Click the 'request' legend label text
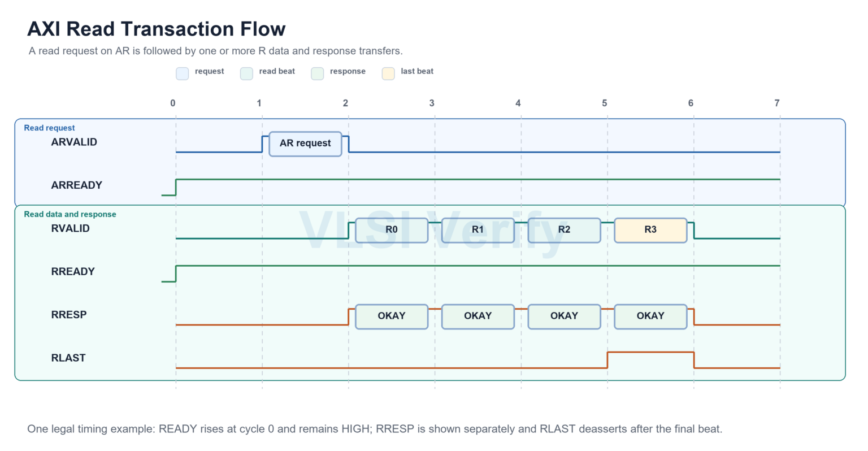Image resolution: width=868 pixels, height=451 pixels. (x=210, y=71)
